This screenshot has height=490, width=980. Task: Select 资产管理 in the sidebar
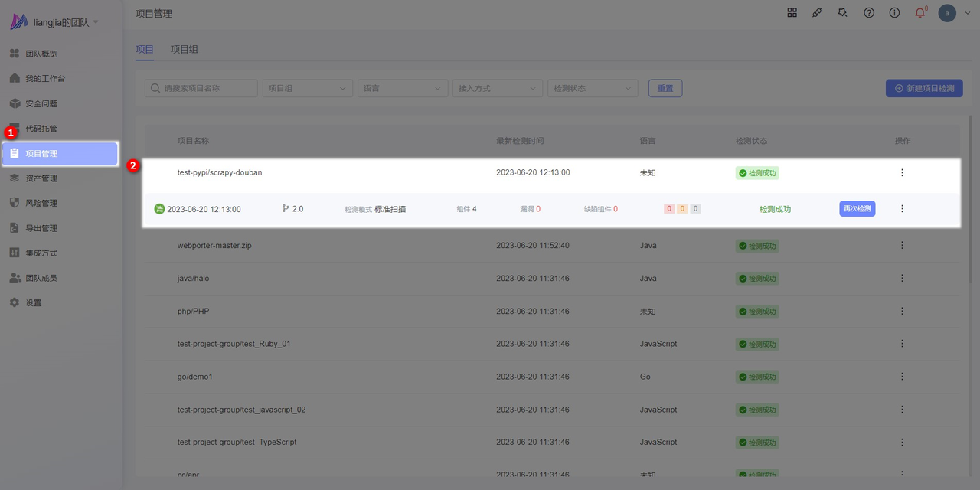click(x=41, y=178)
